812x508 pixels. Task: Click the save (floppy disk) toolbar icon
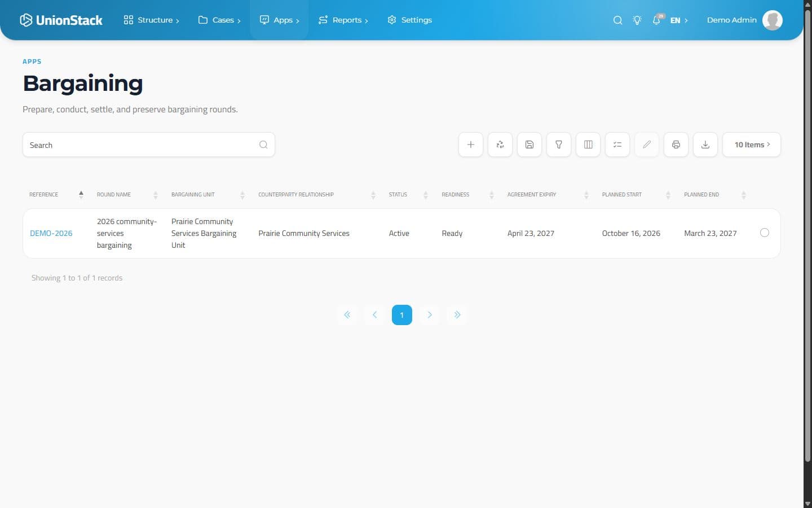point(529,144)
